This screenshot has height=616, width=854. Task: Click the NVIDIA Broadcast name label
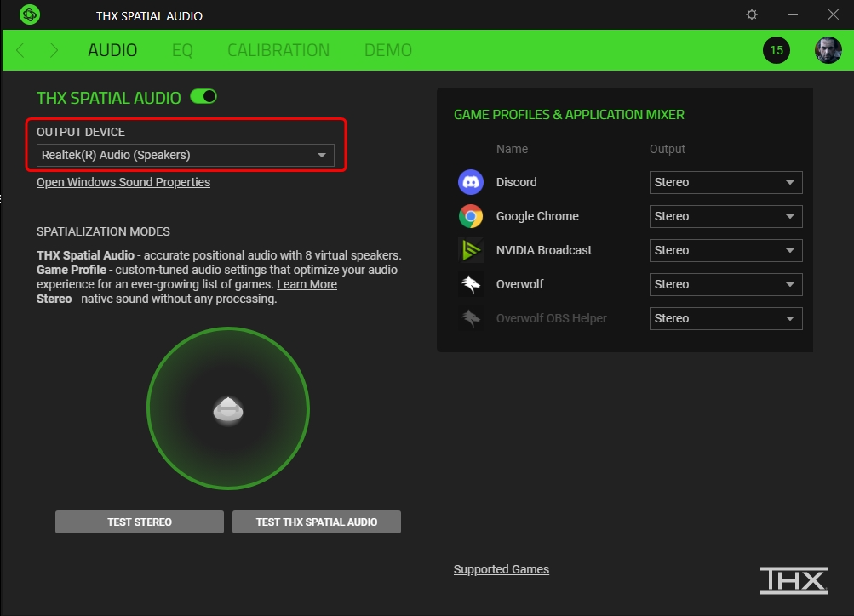pyautogui.click(x=543, y=250)
